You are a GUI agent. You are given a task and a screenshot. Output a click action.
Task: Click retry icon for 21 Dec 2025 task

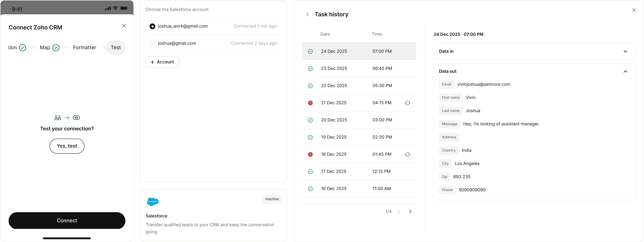(x=407, y=103)
